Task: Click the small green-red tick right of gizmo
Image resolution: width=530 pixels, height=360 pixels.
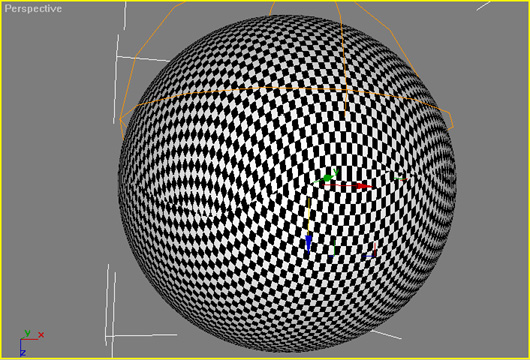Action: pos(401,178)
